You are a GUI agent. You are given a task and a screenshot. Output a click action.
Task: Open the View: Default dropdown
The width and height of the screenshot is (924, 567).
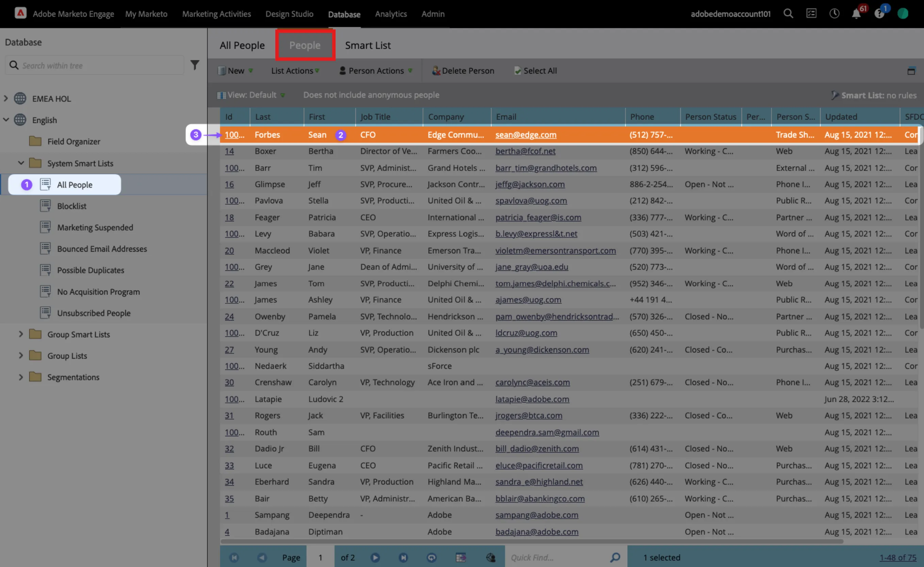click(x=251, y=95)
